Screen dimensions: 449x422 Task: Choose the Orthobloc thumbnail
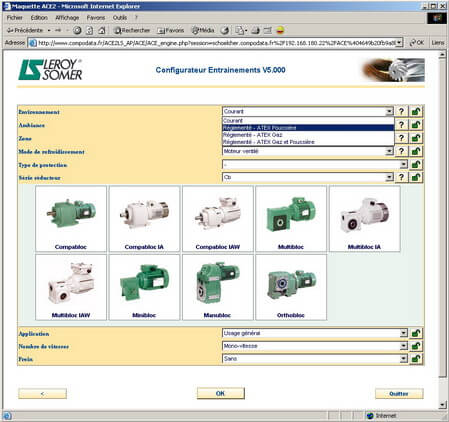tap(291, 287)
